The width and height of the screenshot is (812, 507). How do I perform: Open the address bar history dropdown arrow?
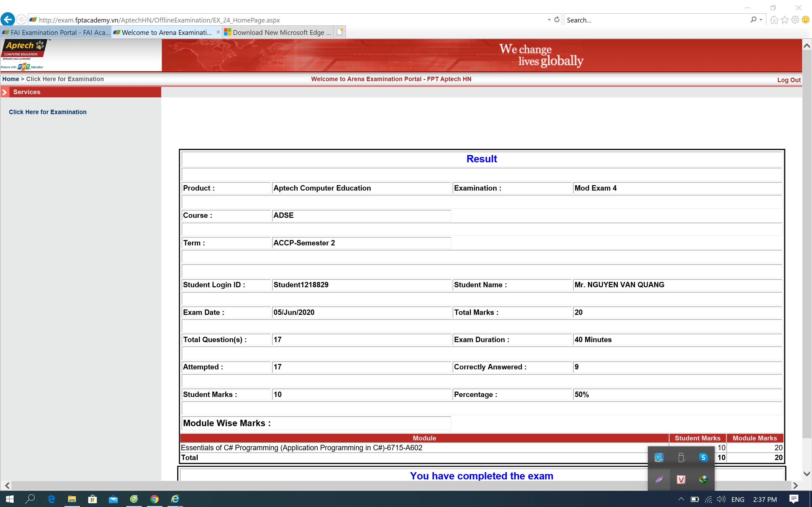point(549,20)
